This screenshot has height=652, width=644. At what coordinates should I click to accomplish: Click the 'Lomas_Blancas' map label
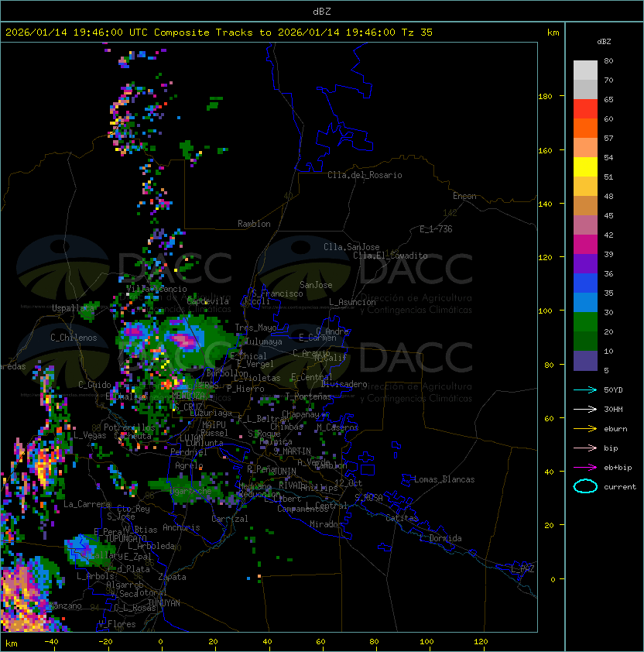click(x=444, y=479)
